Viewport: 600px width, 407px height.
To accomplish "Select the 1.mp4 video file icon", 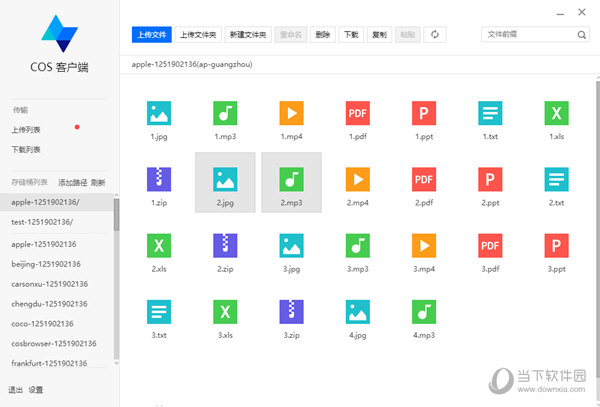I will 292,113.
